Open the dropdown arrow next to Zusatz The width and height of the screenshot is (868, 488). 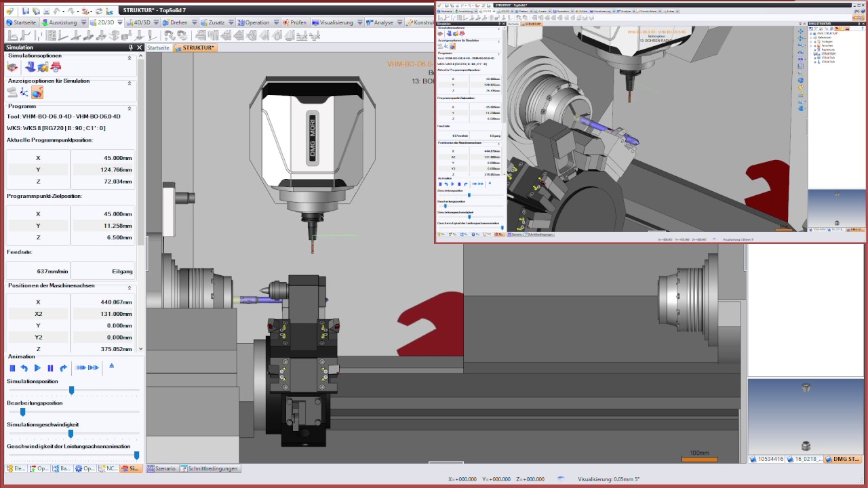point(231,22)
